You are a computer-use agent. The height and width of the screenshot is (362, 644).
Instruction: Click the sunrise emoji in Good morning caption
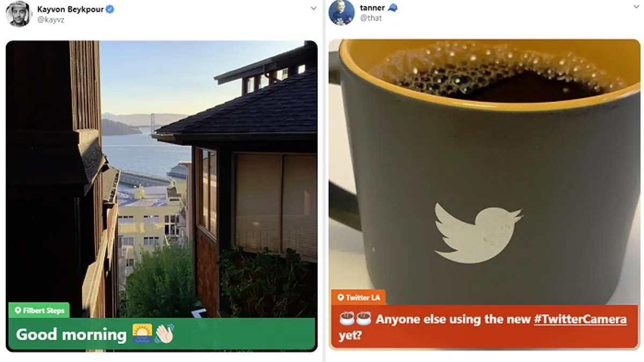pos(142,334)
